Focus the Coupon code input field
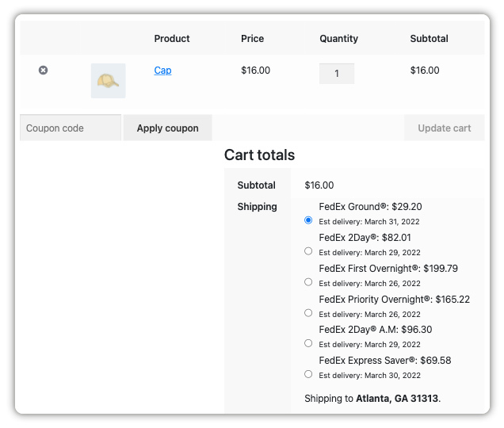This screenshot has height=428, width=504. tap(71, 128)
